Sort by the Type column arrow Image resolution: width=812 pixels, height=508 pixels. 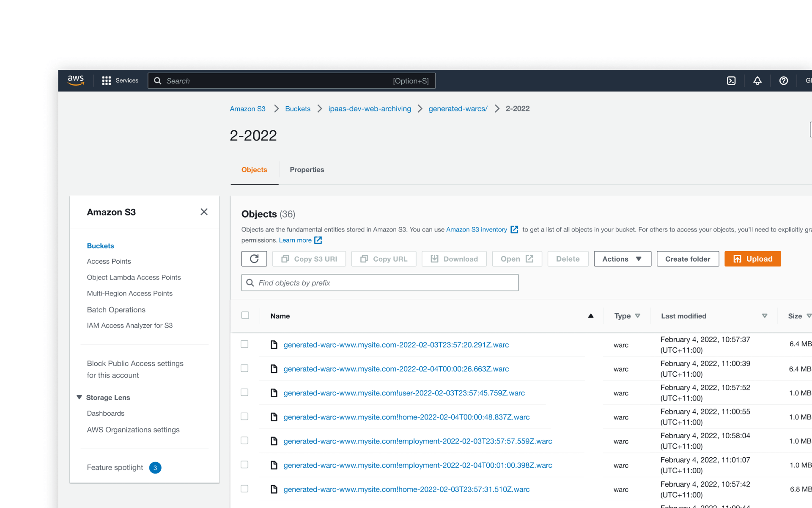tap(638, 316)
